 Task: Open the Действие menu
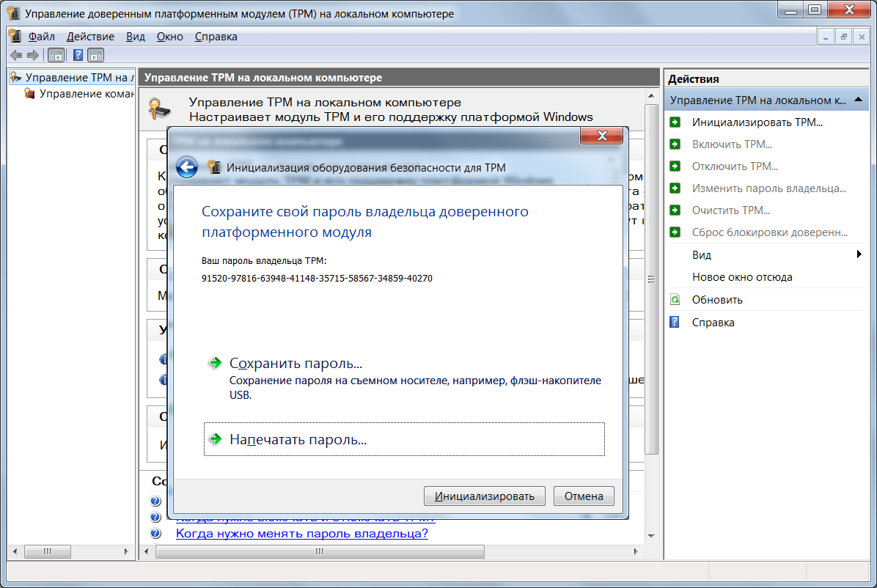pos(90,37)
